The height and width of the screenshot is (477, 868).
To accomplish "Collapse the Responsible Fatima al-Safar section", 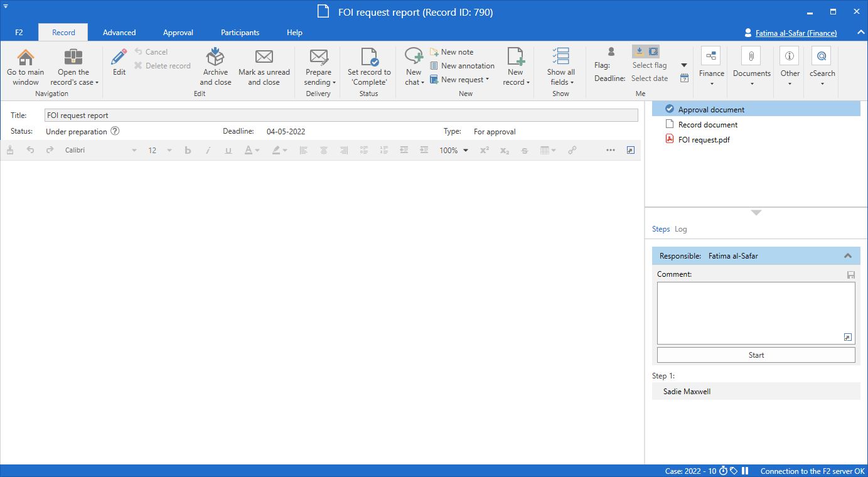I will tap(847, 256).
